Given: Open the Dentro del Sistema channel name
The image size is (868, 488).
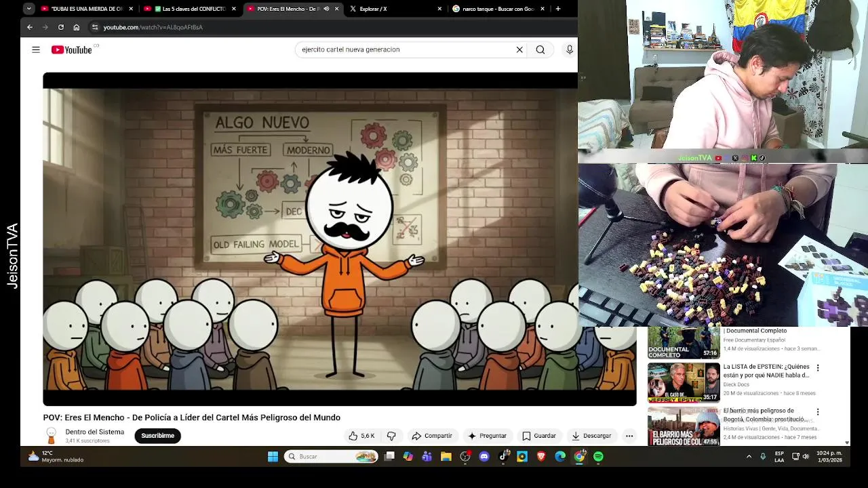Looking at the screenshot, I should pyautogui.click(x=95, y=432).
